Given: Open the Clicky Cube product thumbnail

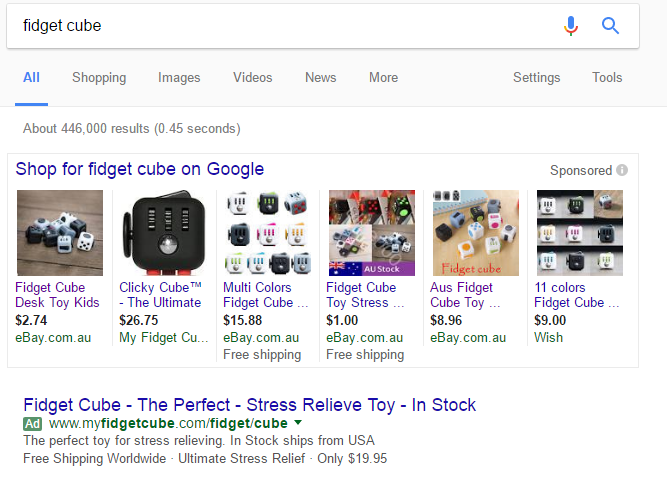Looking at the screenshot, I should point(164,233).
